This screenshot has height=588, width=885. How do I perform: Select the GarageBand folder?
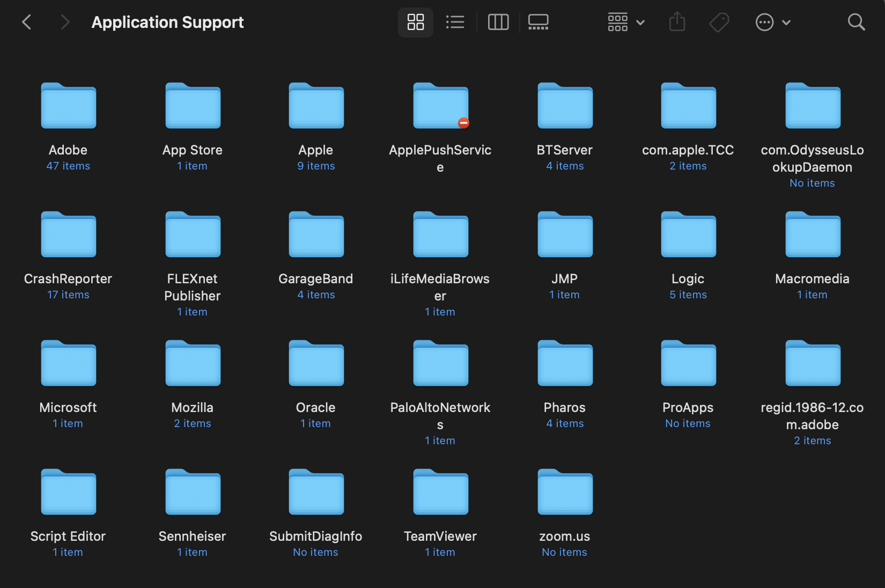316,234
